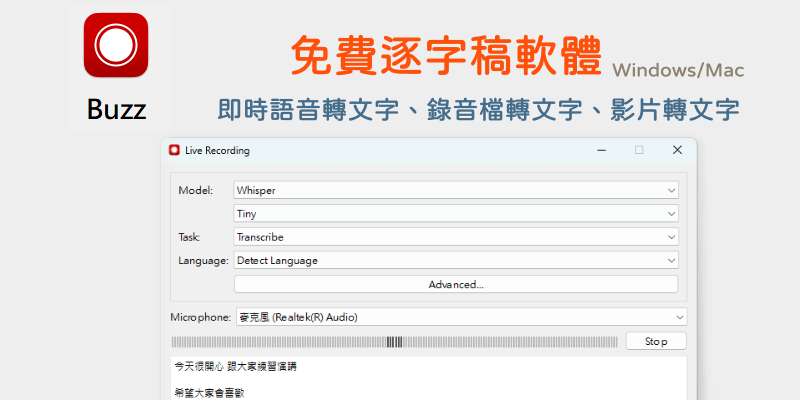Stop the live recording
Viewport: 800px width, 400px height.
(656, 341)
